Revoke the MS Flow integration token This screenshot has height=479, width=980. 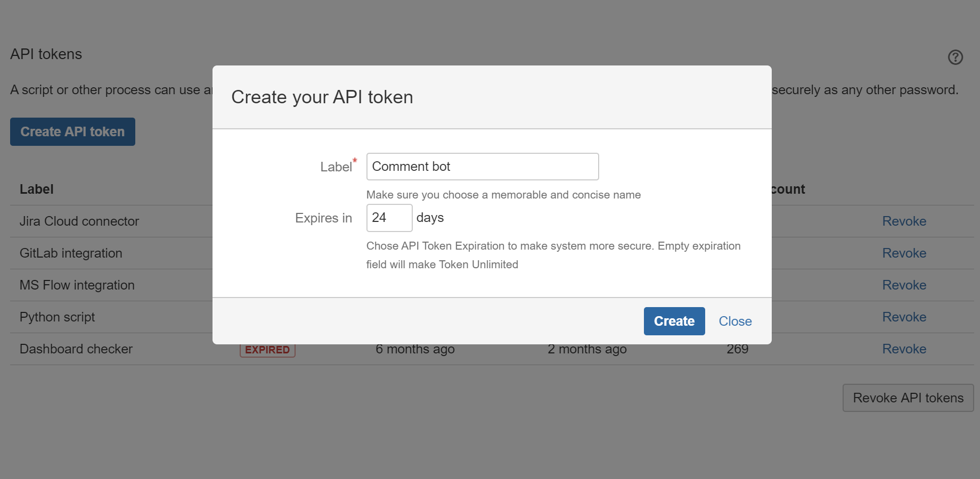(904, 285)
